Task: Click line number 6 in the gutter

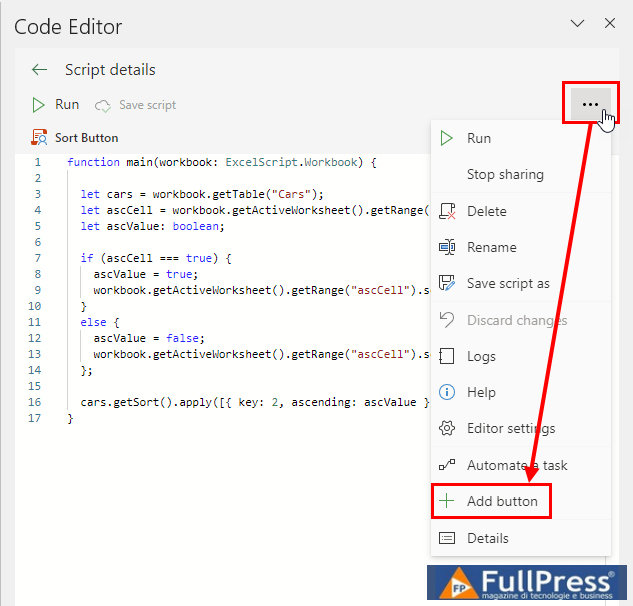Action: tap(38, 242)
